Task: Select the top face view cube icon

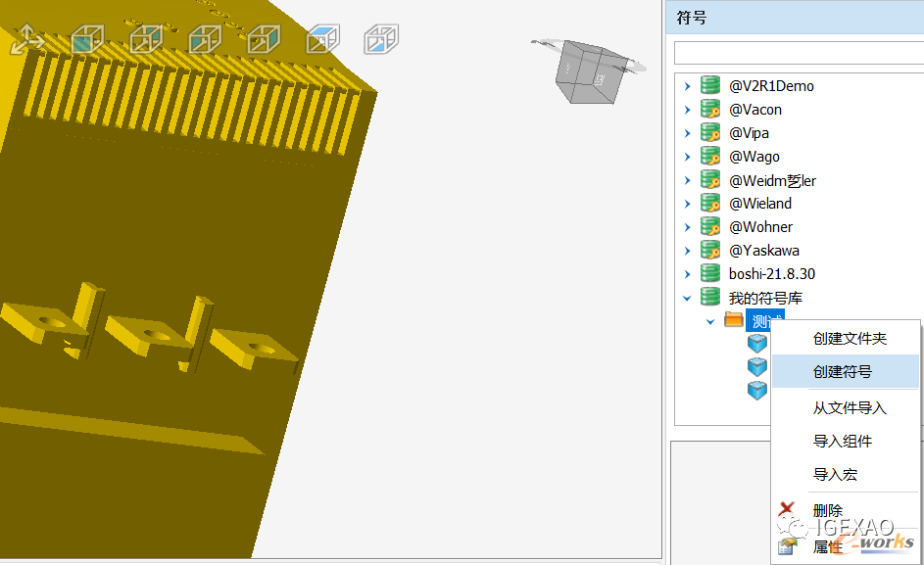Action: 323,39
